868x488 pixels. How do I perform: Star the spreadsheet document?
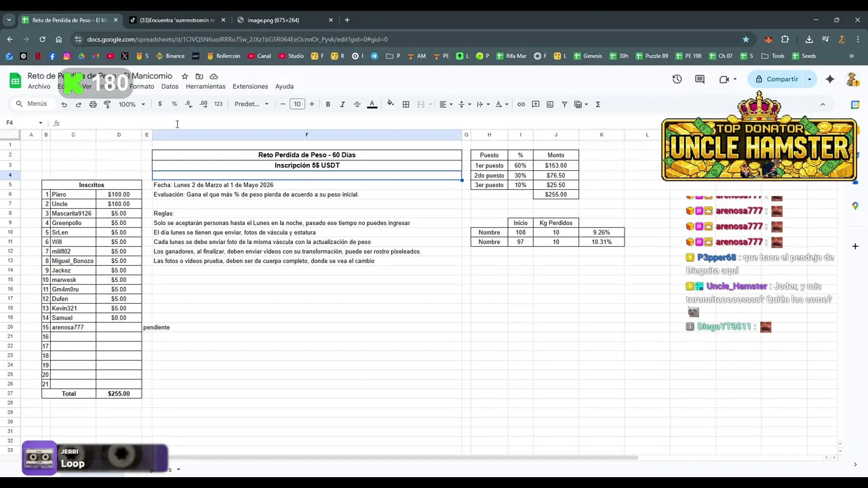[x=184, y=77]
